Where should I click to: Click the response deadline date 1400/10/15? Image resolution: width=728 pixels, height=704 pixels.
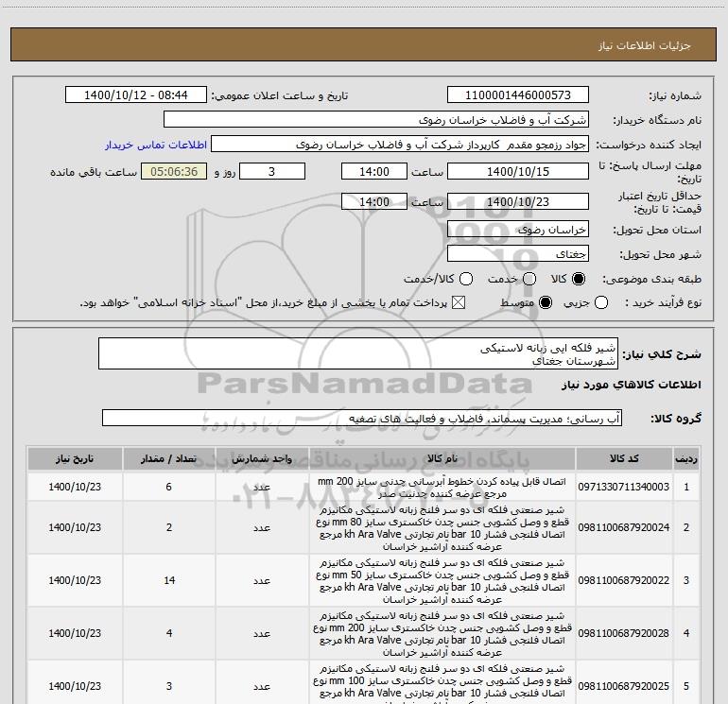pos(518,171)
